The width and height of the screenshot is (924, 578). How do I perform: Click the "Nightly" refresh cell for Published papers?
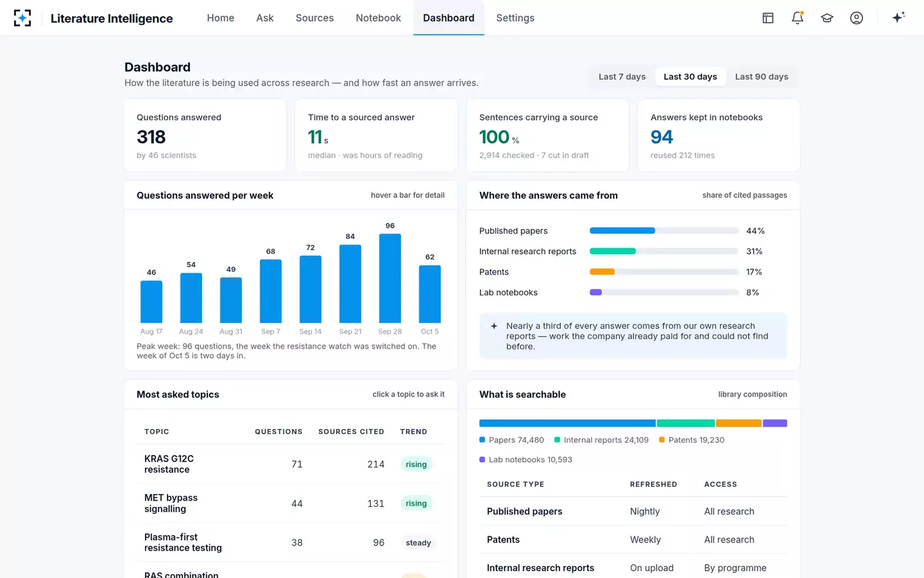point(645,511)
